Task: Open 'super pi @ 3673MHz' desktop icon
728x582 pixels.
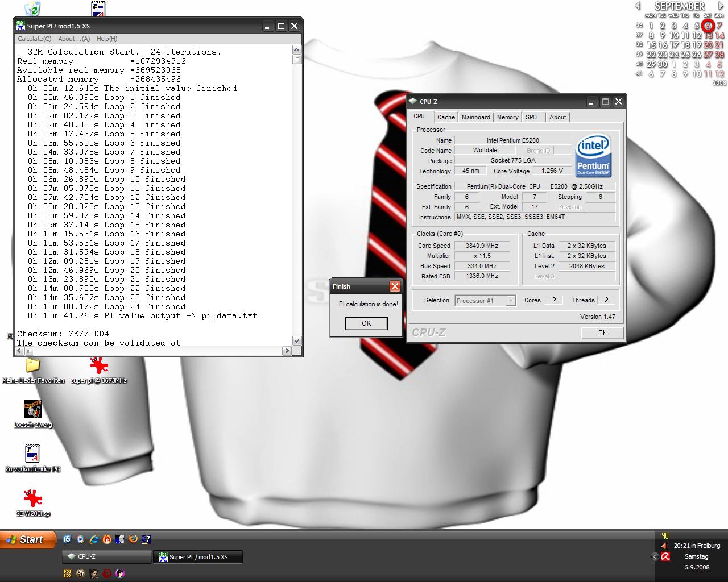Action: click(x=98, y=365)
